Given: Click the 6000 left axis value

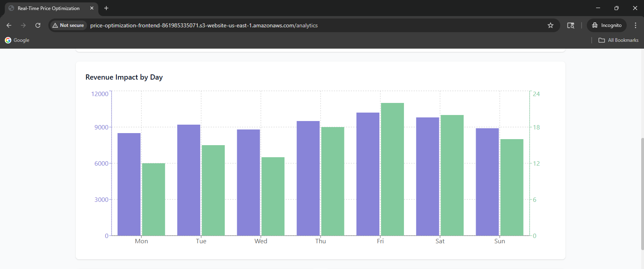Looking at the screenshot, I should click(x=101, y=164).
